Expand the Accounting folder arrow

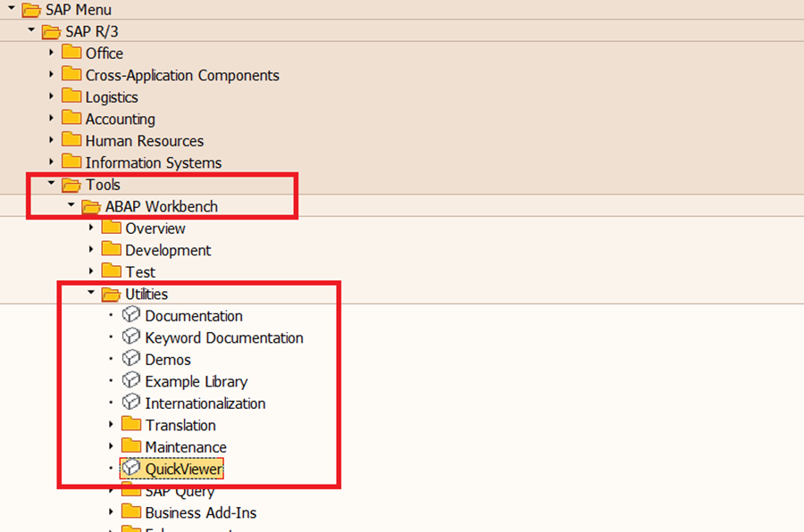[x=51, y=118]
